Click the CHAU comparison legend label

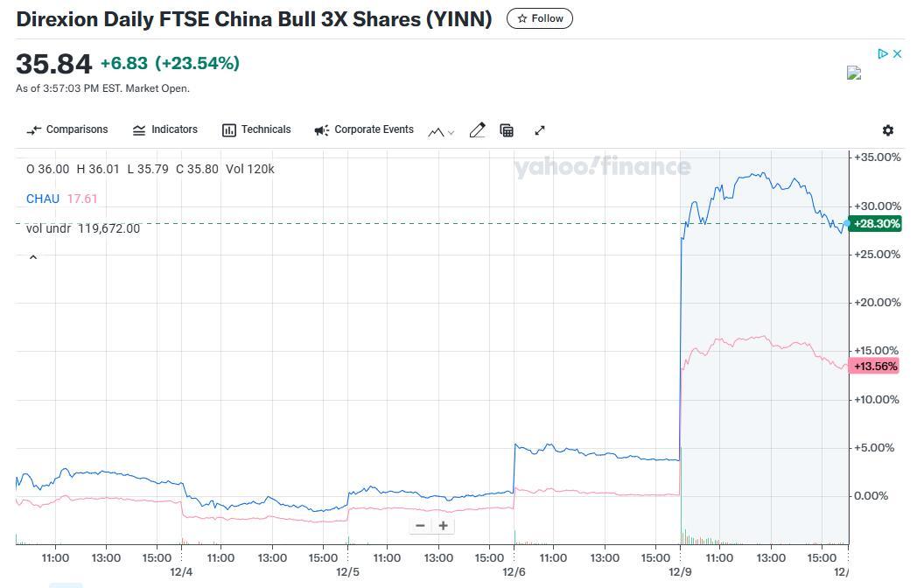(43, 199)
